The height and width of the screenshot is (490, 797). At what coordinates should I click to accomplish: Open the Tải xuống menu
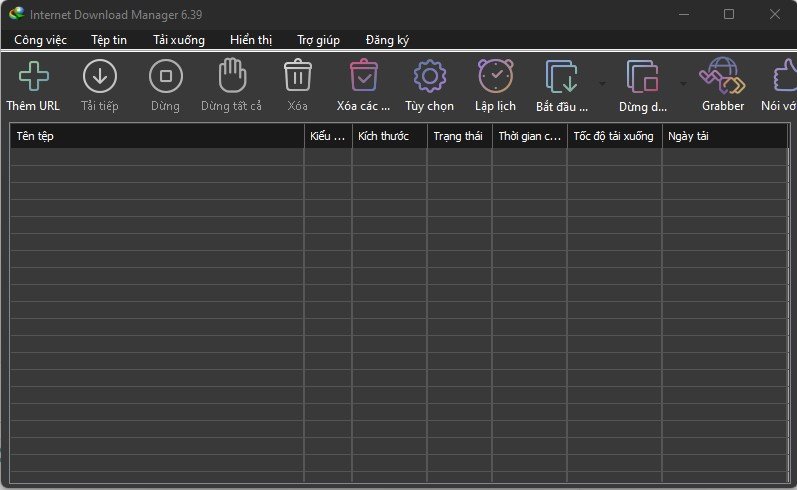click(x=179, y=40)
